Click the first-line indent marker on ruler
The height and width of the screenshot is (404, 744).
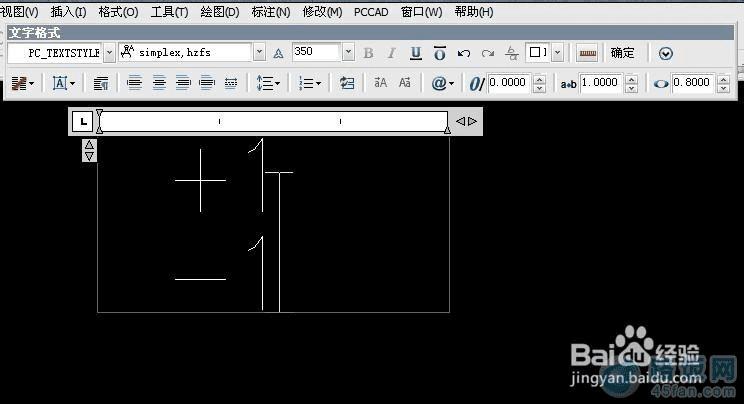(x=99, y=114)
